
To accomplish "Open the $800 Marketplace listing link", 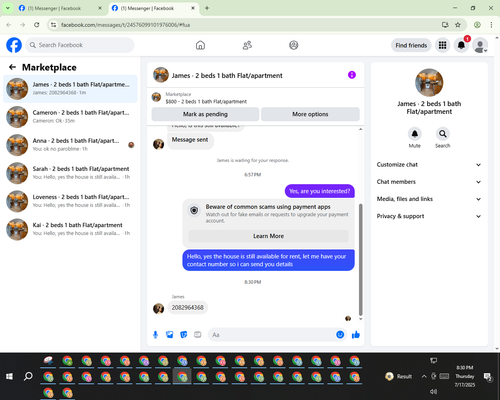I will pyautogui.click(x=206, y=101).
